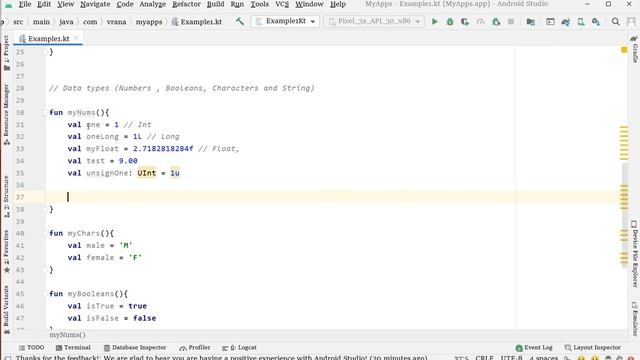Run with coverage icon
The width and height of the screenshot is (640, 360).
coord(465,21)
